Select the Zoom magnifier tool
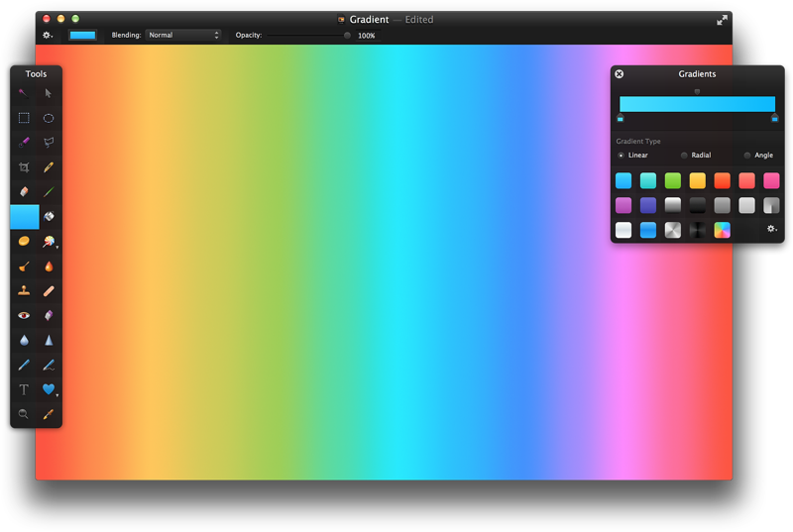793x532 pixels. pyautogui.click(x=23, y=414)
